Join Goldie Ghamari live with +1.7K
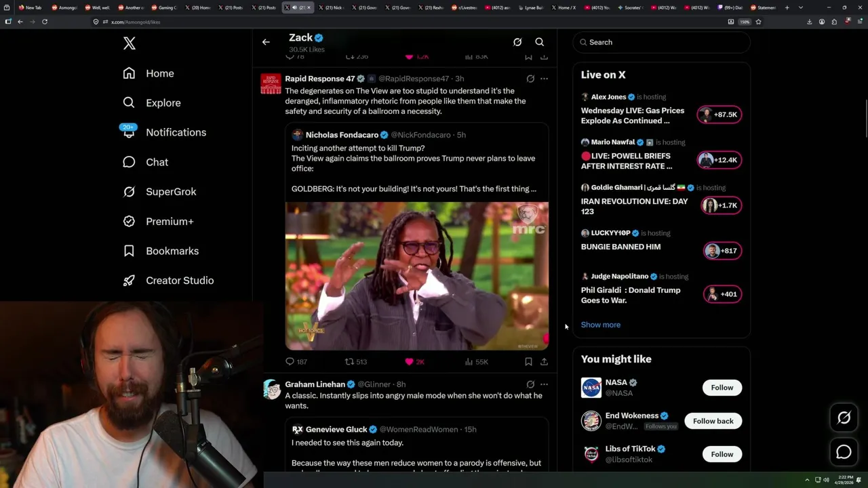 coord(722,205)
